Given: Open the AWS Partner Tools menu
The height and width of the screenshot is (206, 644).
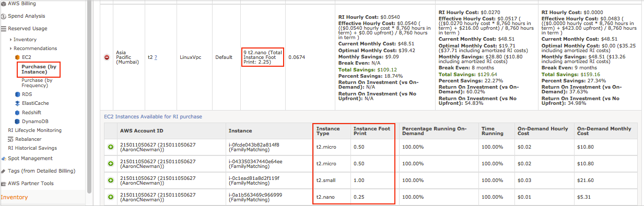Looking at the screenshot, I should (31, 183).
